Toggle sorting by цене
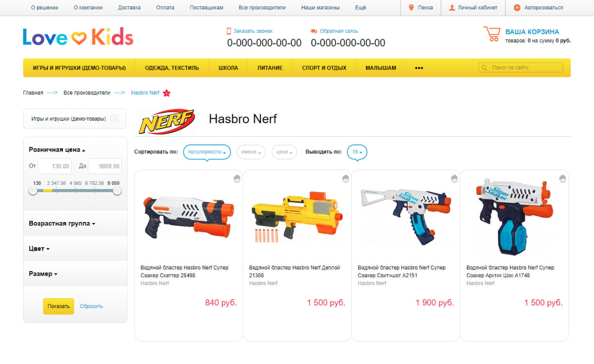Viewport: 594px width, 364px height. (284, 152)
